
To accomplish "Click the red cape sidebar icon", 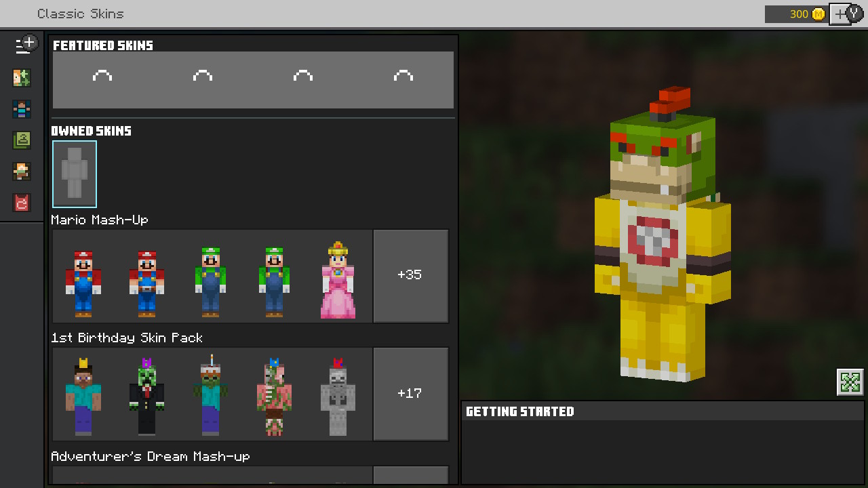I will click(x=22, y=203).
